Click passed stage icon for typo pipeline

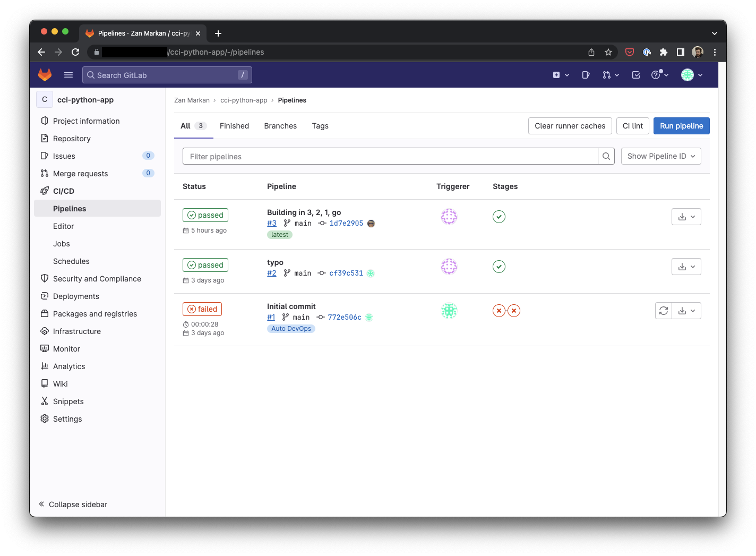click(x=499, y=267)
